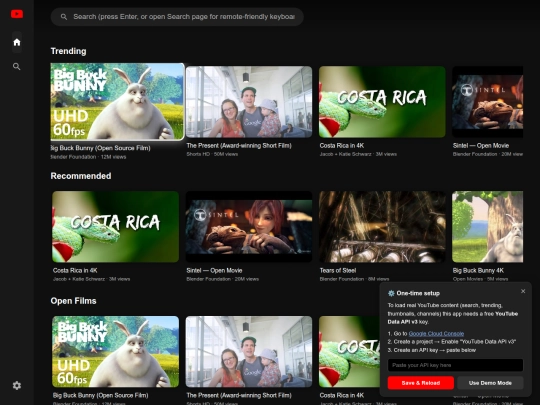Click 'Costa Rica in 4K' title in Open Films
Image resolution: width=540 pixels, height=405 pixels.
(342, 395)
